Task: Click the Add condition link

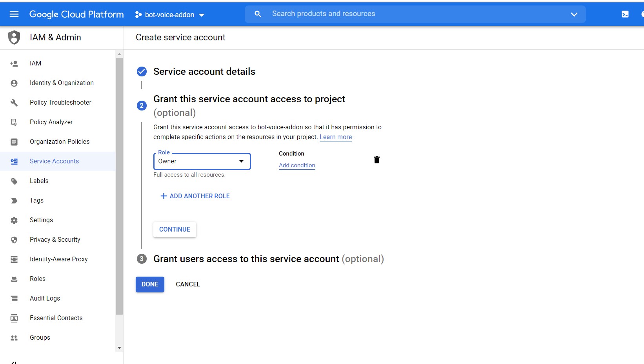Action: tap(297, 165)
